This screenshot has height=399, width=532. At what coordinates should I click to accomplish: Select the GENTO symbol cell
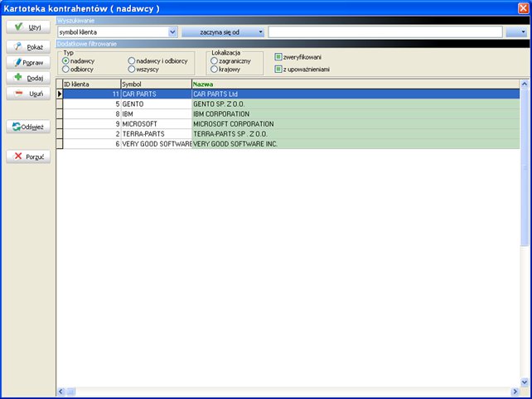(157, 104)
